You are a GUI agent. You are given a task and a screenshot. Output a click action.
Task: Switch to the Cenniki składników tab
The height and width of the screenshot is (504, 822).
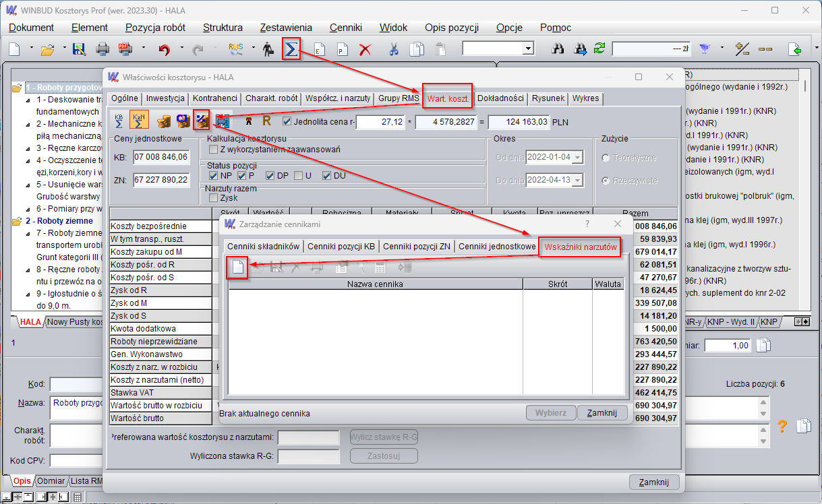pyautogui.click(x=263, y=247)
